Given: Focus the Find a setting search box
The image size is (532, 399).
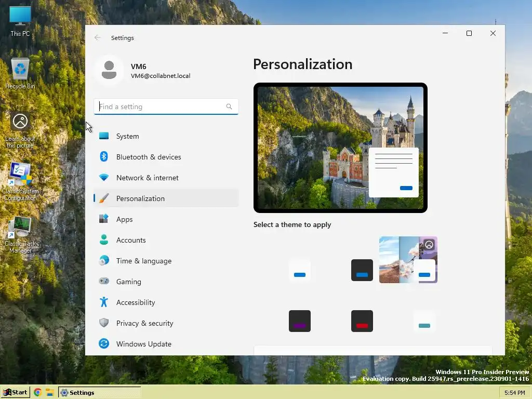Looking at the screenshot, I should point(166,107).
